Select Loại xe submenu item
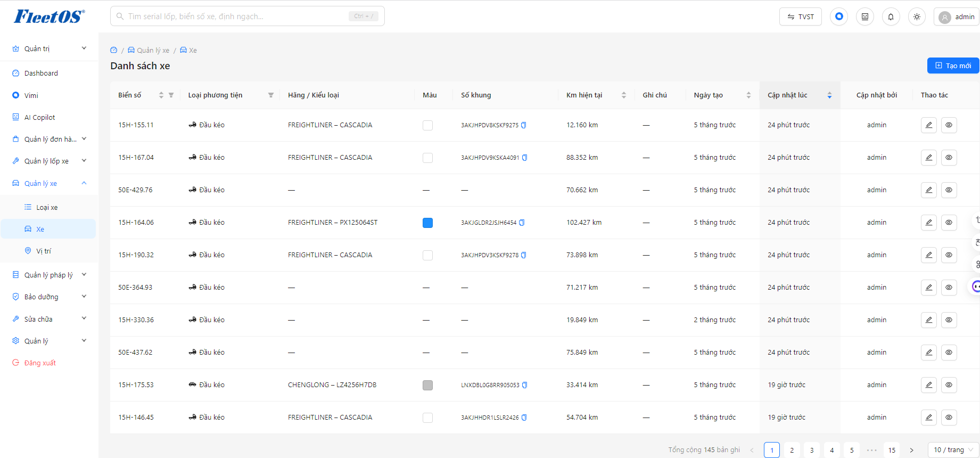The width and height of the screenshot is (980, 458). coord(48,207)
